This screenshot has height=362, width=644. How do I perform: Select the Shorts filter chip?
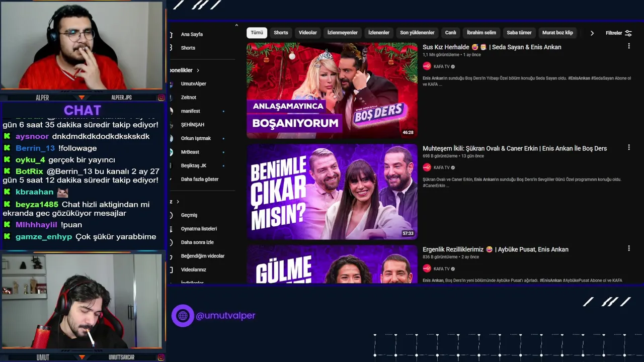point(281,33)
